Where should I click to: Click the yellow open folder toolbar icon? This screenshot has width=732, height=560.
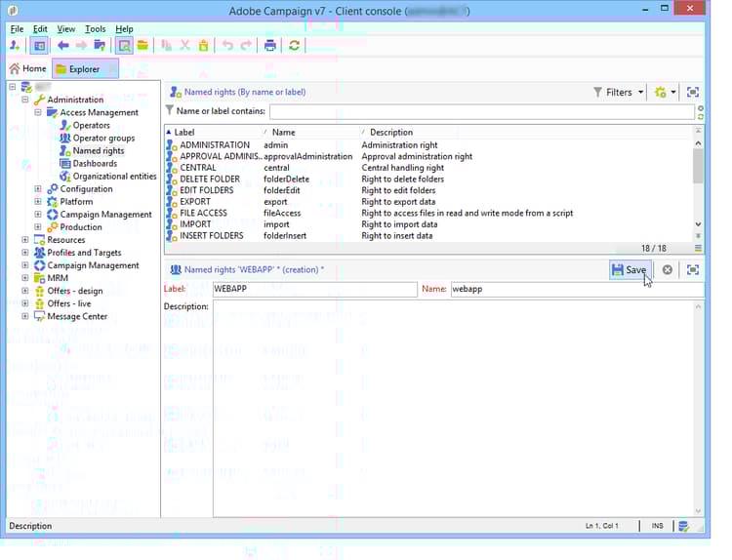(142, 45)
